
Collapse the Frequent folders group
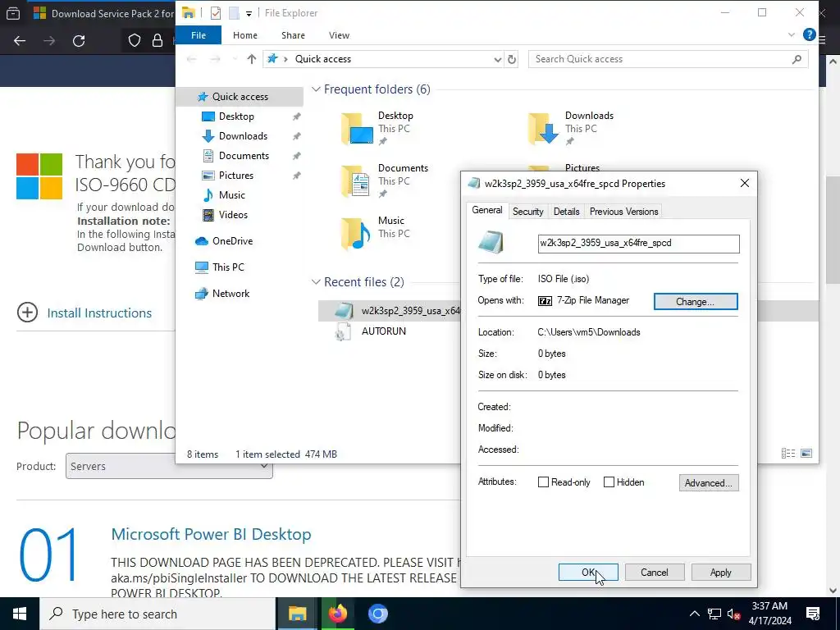(x=316, y=89)
